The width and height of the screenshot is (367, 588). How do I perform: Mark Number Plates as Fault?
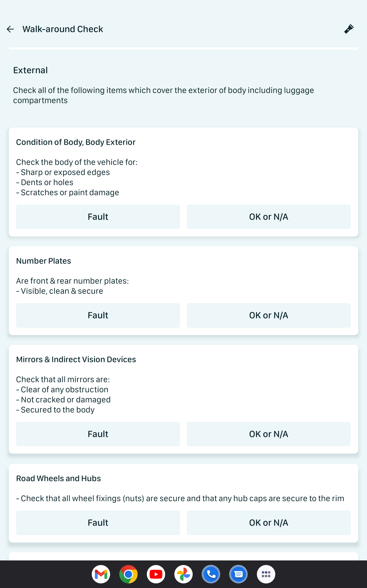coord(98,315)
